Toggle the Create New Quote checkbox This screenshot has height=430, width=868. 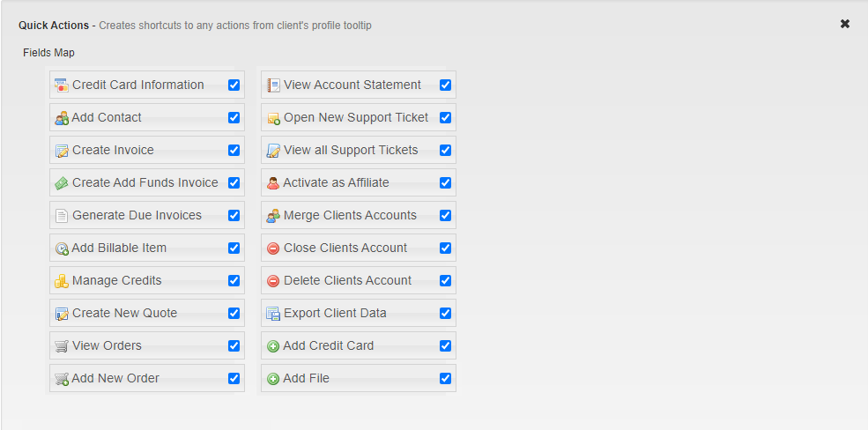[x=234, y=313]
